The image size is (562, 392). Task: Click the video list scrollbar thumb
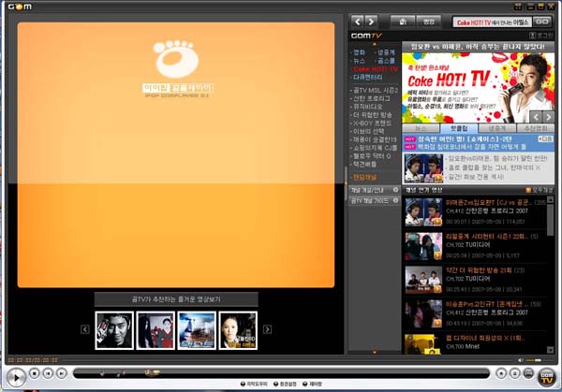(550, 220)
